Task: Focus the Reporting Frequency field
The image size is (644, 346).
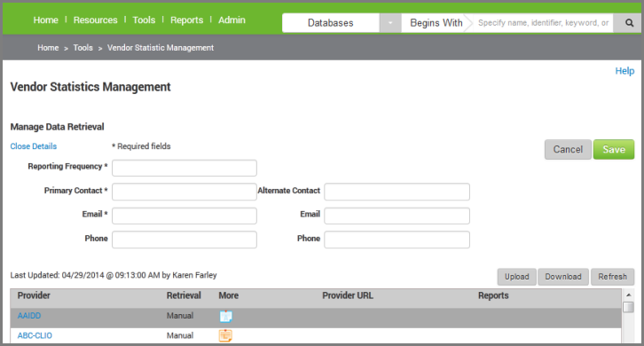Action: [x=185, y=168]
